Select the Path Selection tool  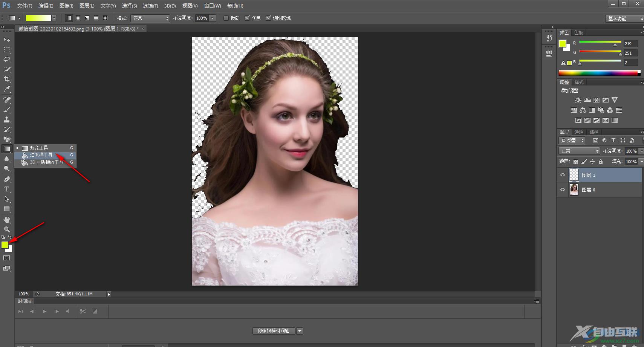(7, 199)
